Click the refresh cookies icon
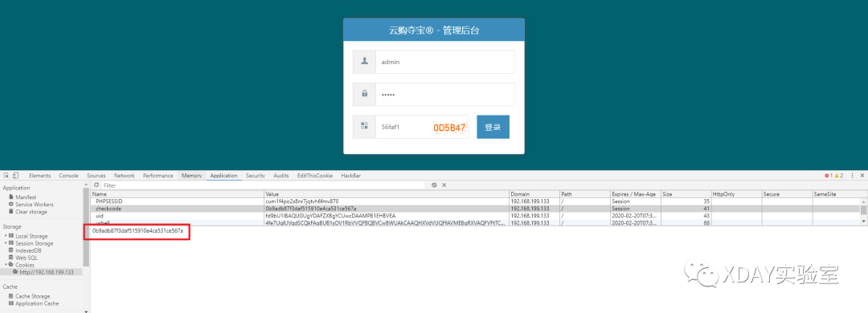 (96, 185)
